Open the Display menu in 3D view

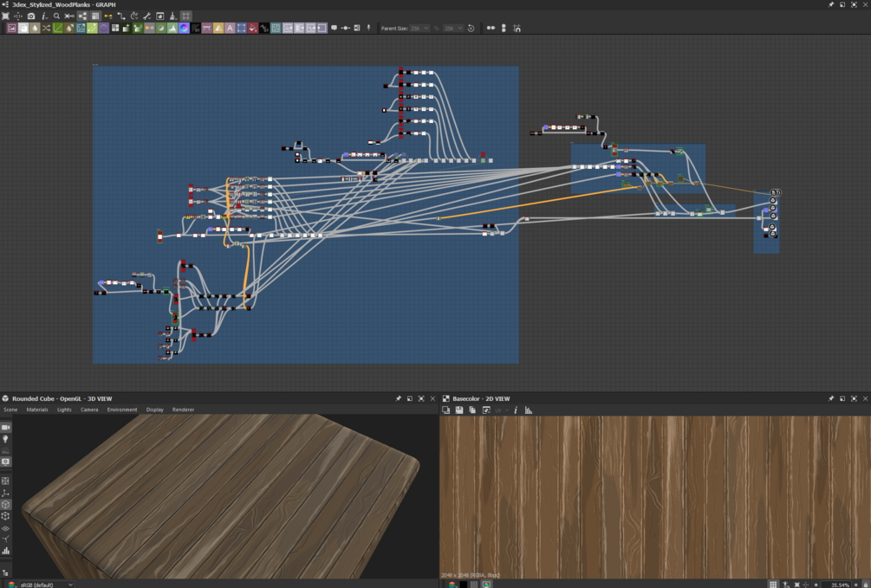pyautogui.click(x=155, y=410)
